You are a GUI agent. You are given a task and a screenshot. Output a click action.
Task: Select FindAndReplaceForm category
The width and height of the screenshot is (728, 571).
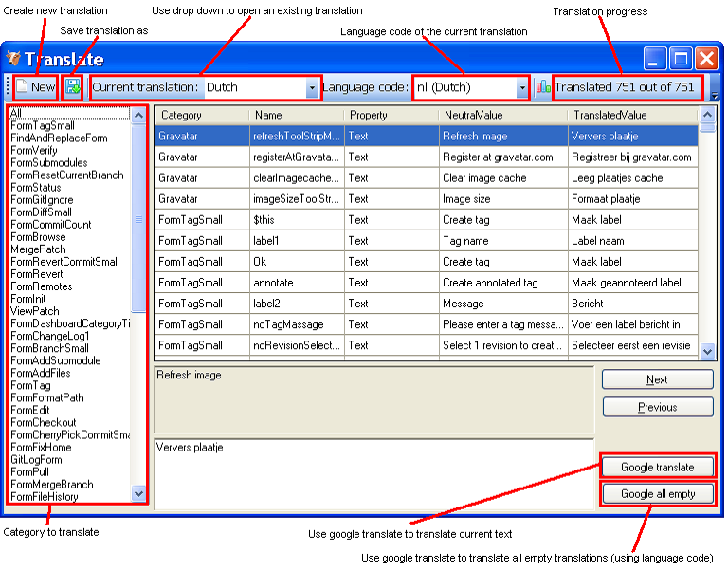[69, 138]
